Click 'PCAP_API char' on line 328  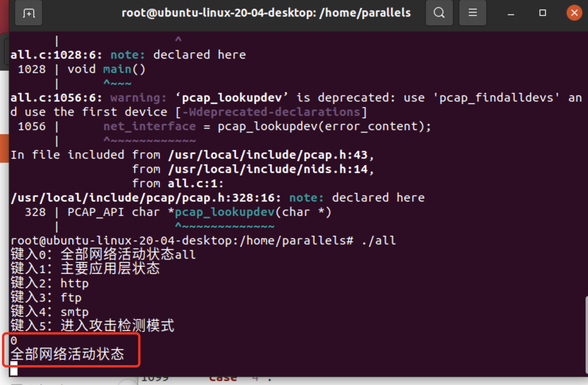coord(113,212)
